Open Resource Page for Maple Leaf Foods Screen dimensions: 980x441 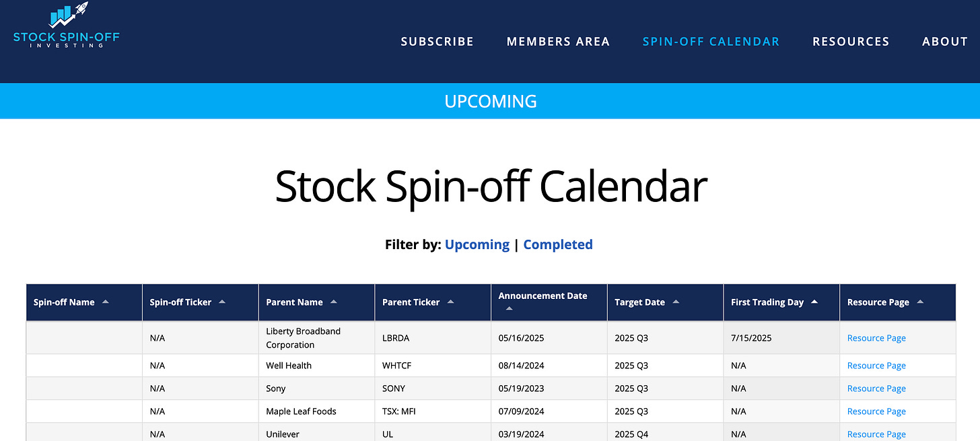[x=876, y=411]
